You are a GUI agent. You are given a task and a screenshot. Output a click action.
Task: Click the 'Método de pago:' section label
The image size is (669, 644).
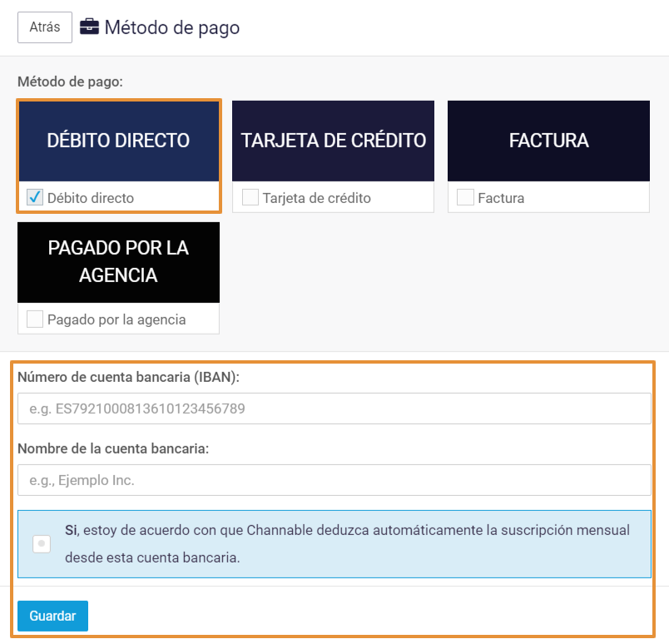tap(70, 82)
